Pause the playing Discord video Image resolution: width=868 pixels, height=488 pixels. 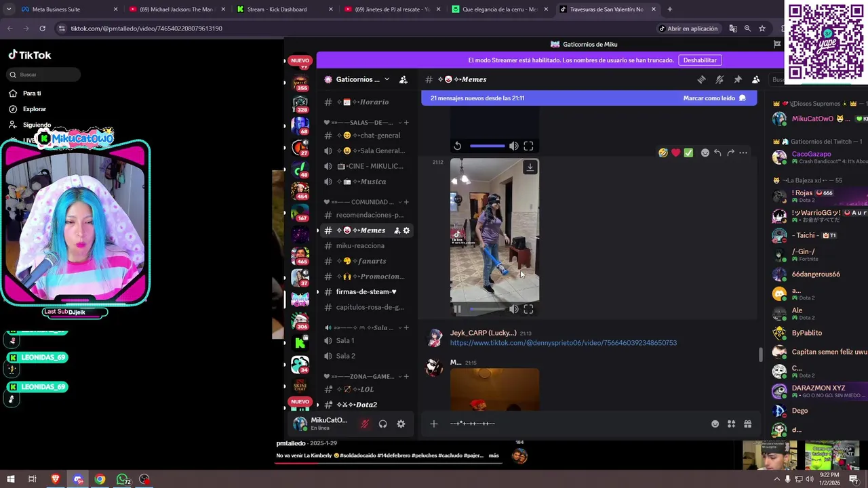pyautogui.click(x=458, y=309)
